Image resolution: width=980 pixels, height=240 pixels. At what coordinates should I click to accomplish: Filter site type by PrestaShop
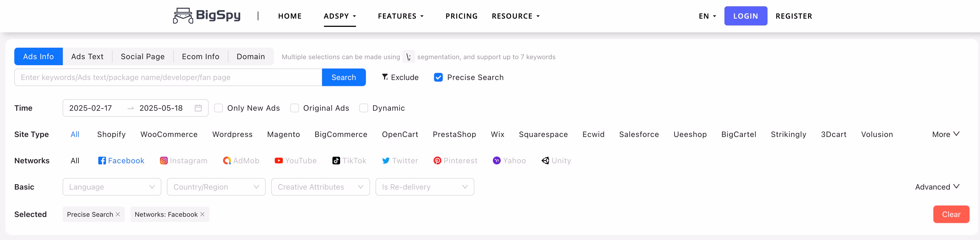click(454, 135)
